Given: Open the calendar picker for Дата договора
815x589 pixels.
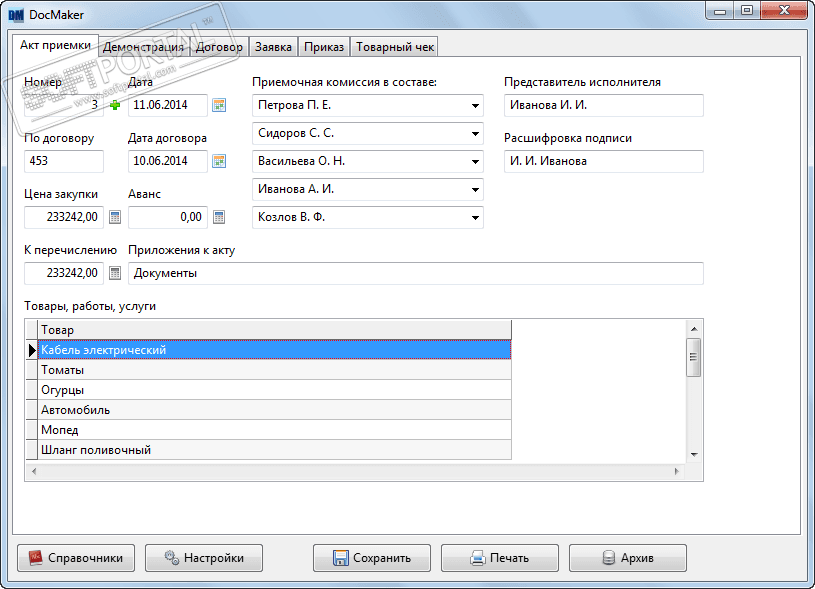Looking at the screenshot, I should click(219, 161).
